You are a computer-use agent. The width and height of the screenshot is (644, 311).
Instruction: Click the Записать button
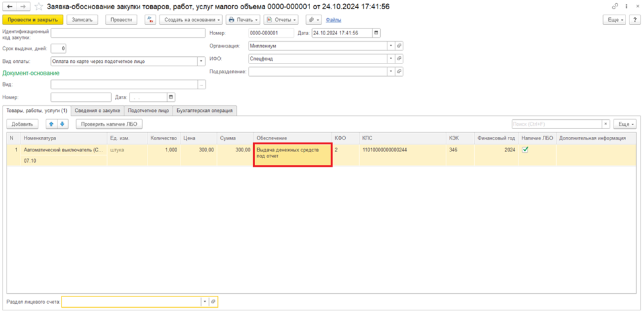[83, 20]
